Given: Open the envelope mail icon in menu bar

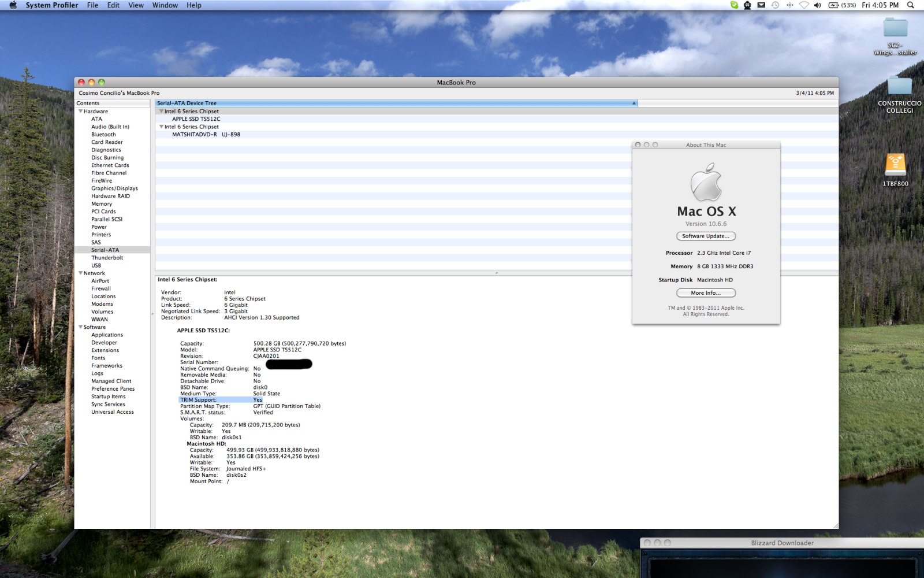Looking at the screenshot, I should pos(761,5).
